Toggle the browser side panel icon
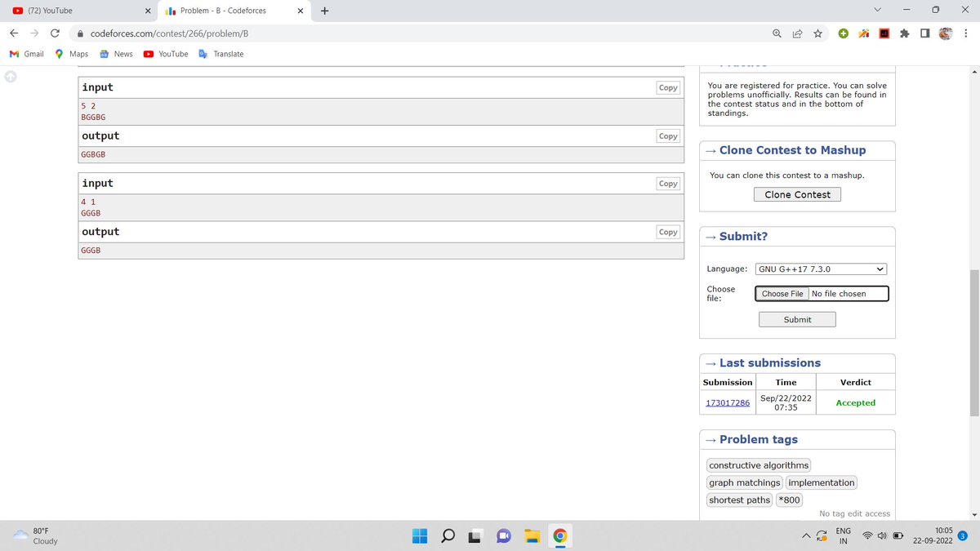Viewport: 980px width, 551px height. (924, 33)
